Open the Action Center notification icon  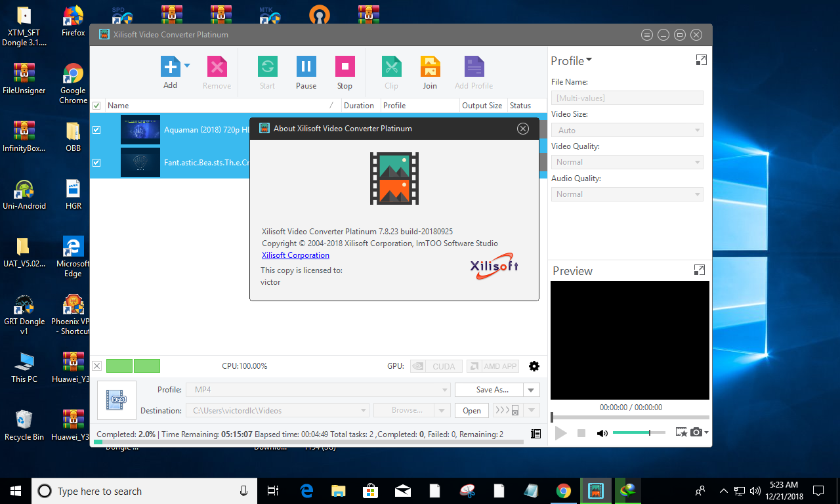[x=818, y=491]
